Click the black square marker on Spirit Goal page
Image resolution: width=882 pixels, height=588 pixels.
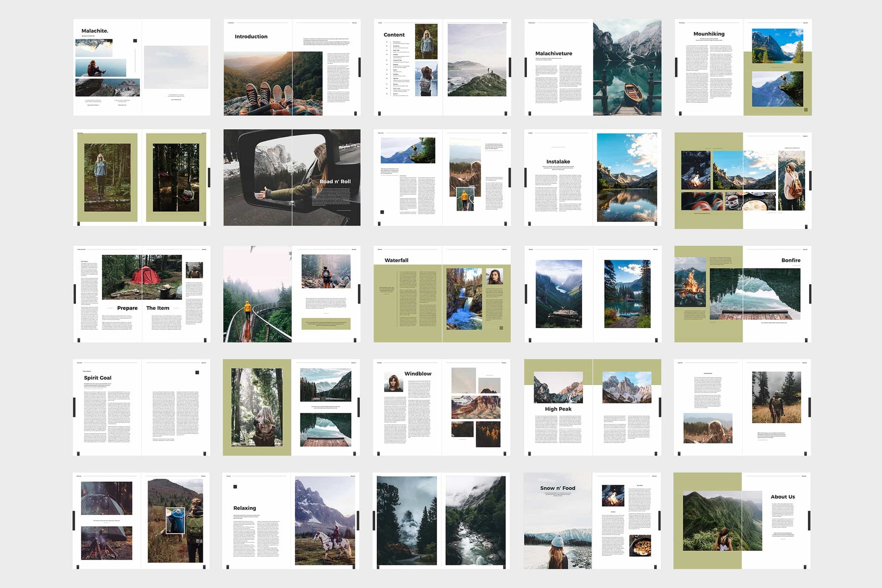pyautogui.click(x=197, y=372)
